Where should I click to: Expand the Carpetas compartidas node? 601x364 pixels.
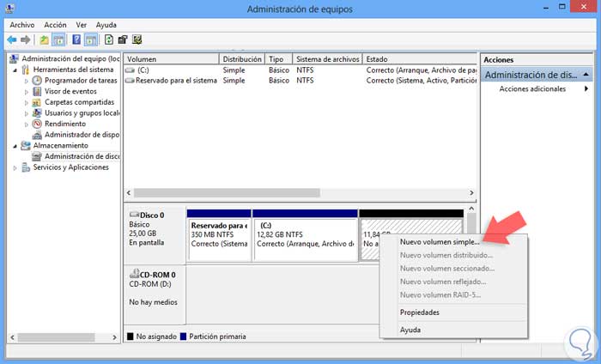pos(27,103)
